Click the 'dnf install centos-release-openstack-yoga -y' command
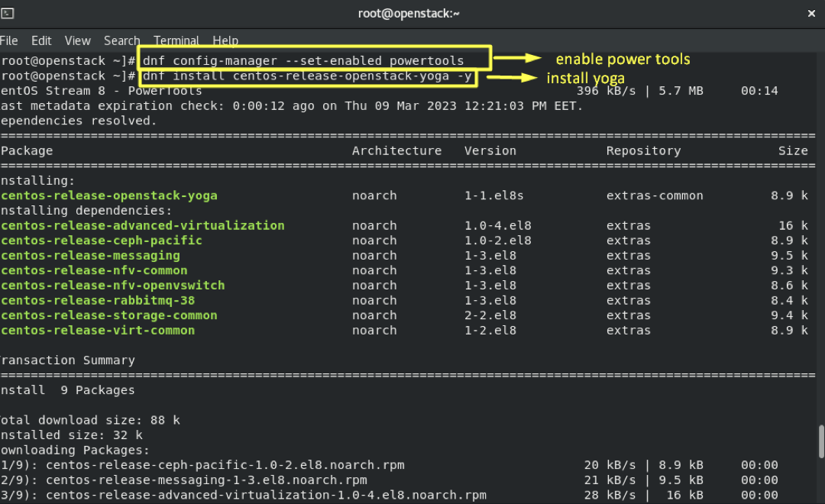This screenshot has height=504, width=825. 307,76
